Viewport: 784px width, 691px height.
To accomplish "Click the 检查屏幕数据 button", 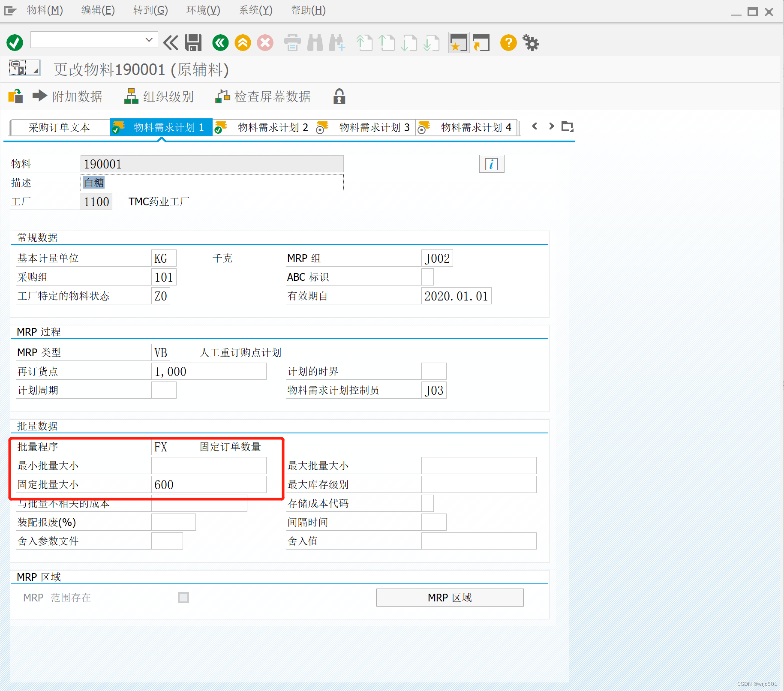I will click(263, 96).
